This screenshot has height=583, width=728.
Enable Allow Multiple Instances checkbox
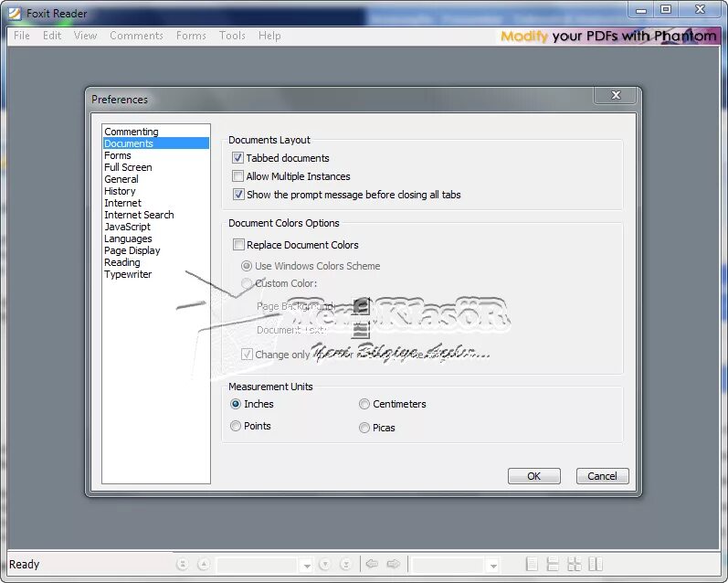[x=237, y=176]
